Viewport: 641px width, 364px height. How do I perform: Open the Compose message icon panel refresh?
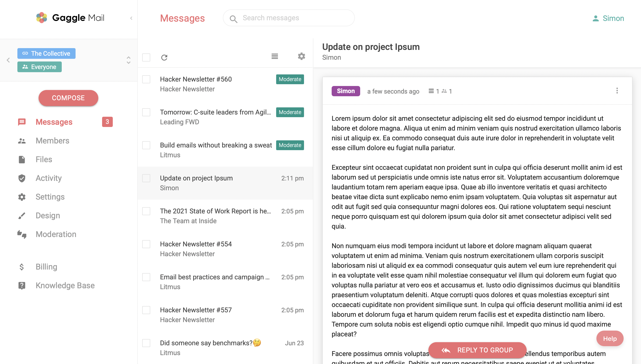[x=68, y=98]
